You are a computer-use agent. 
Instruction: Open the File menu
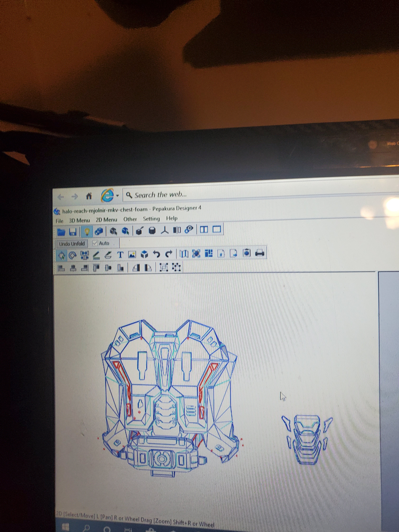click(x=59, y=221)
